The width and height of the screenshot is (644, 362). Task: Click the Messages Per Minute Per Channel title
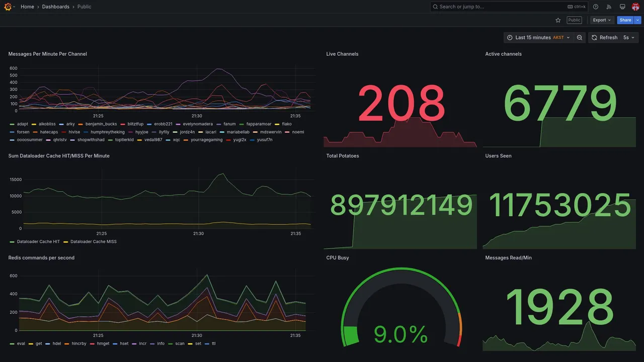[x=48, y=54]
